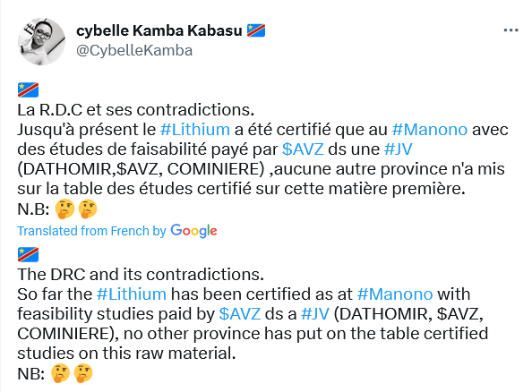Click $AVZ cashtag in French text
Viewport: 532px width, 392px height.
pyautogui.click(x=303, y=149)
